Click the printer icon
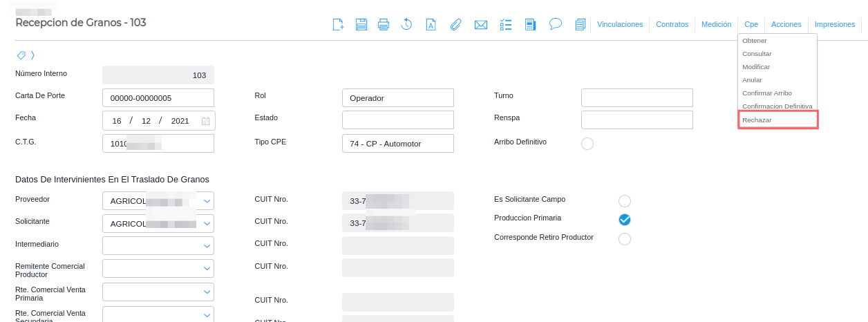This screenshot has width=868, height=322. point(384,25)
